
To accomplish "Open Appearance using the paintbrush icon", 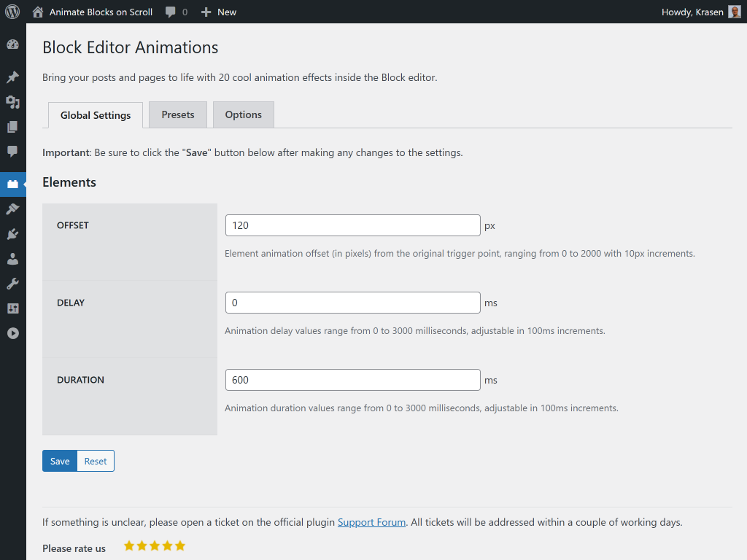I will [x=12, y=209].
